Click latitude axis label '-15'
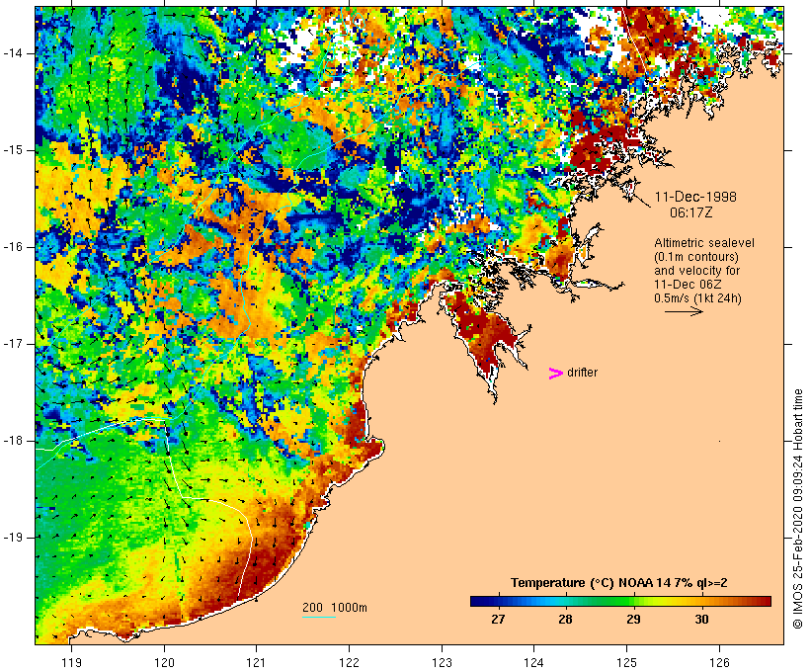 pyautogui.click(x=13, y=150)
